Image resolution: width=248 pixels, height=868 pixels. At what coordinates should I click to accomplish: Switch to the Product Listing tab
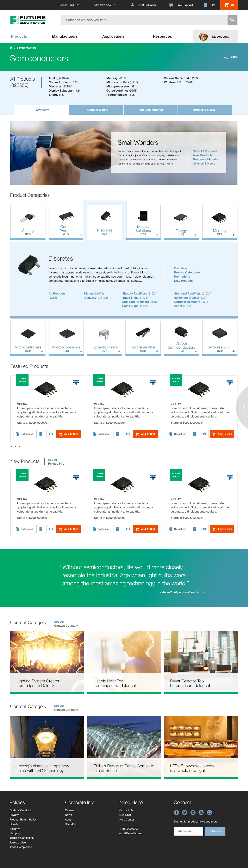[x=96, y=110]
